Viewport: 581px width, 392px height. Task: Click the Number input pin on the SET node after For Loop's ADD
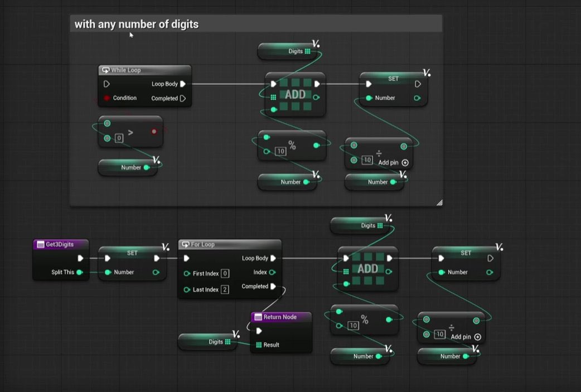tap(441, 272)
